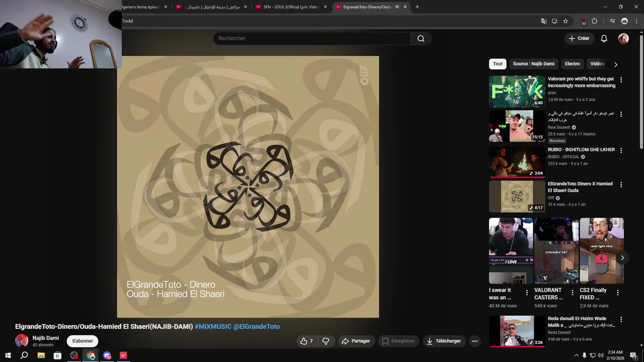Open the Najib Dami channel avatar
The image size is (644, 362).
click(x=22, y=340)
